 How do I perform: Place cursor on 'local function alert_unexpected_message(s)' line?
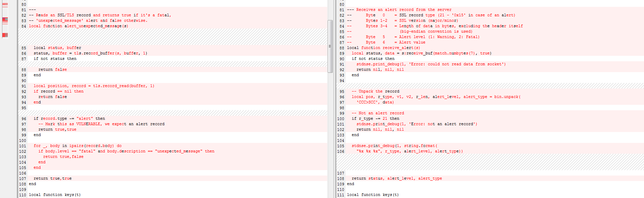click(x=79, y=26)
